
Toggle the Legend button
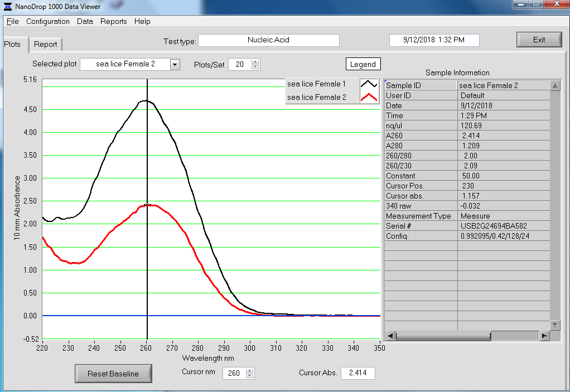pyautogui.click(x=363, y=65)
